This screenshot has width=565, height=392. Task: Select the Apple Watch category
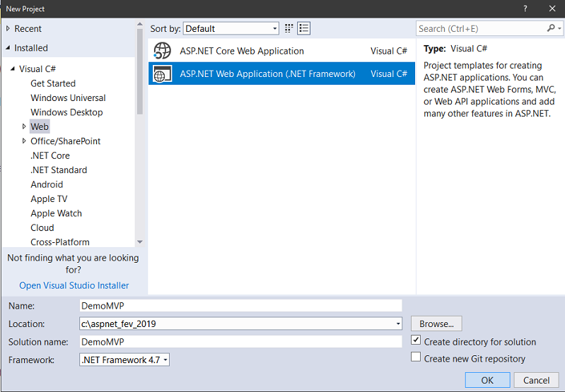tap(56, 213)
